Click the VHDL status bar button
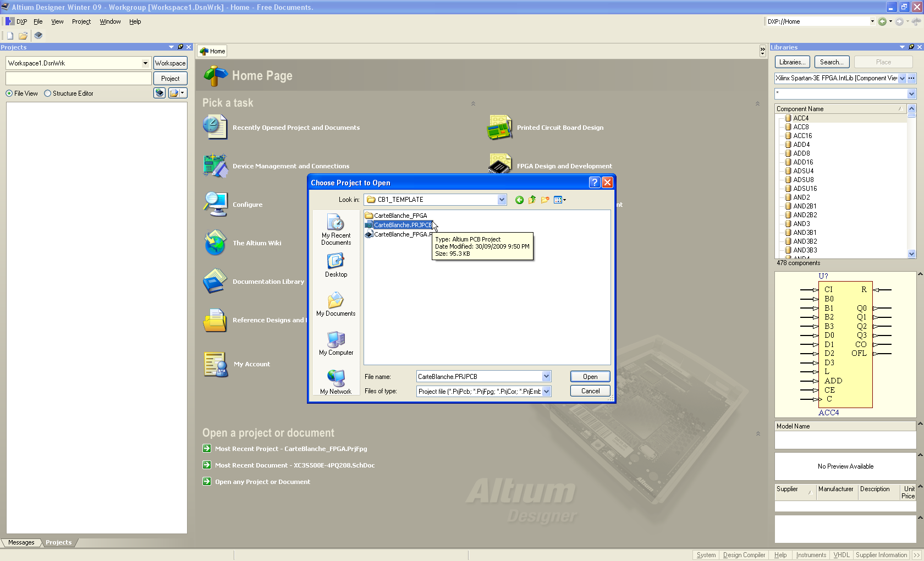The height and width of the screenshot is (561, 924). [x=841, y=555]
